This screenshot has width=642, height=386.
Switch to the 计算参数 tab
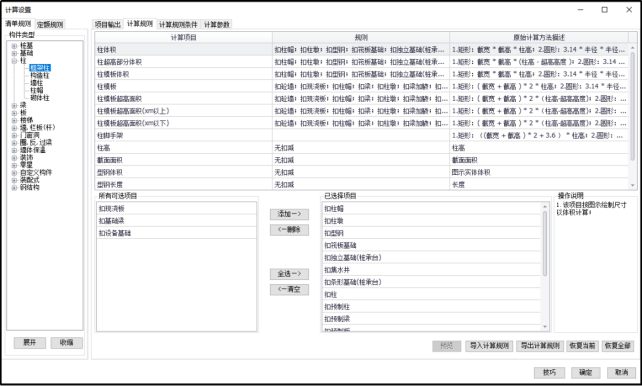pyautogui.click(x=217, y=25)
